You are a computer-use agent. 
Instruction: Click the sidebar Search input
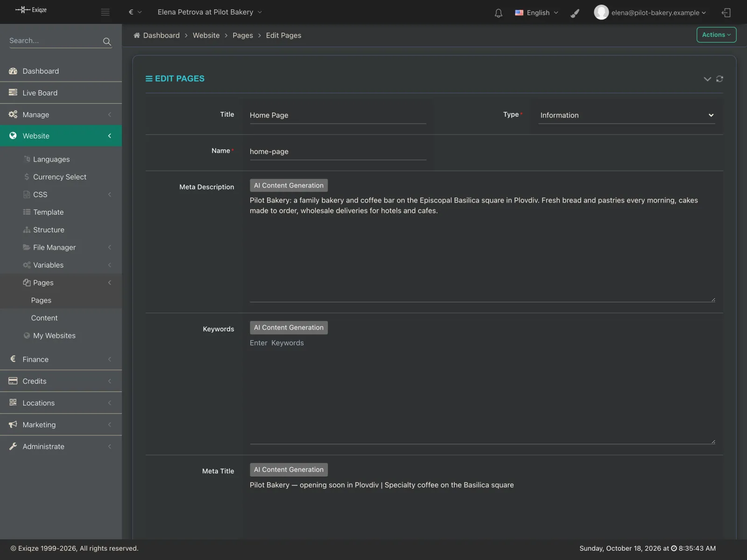[x=55, y=41]
